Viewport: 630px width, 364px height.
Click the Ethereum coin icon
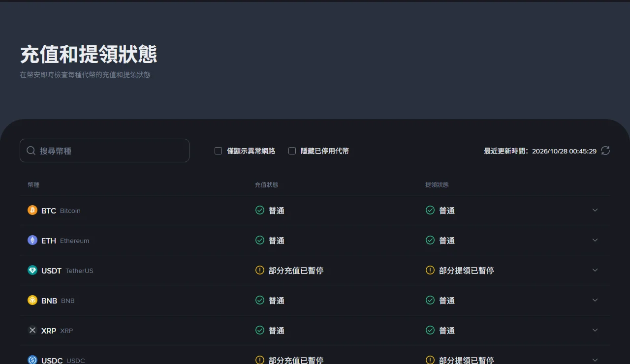[32, 240]
